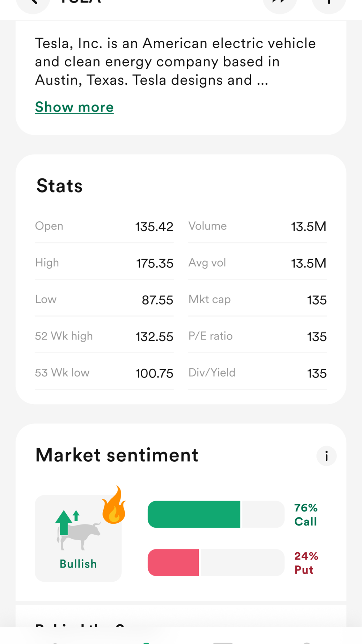The width and height of the screenshot is (362, 644).
Task: Tap the 24% Put label
Action: click(x=306, y=563)
